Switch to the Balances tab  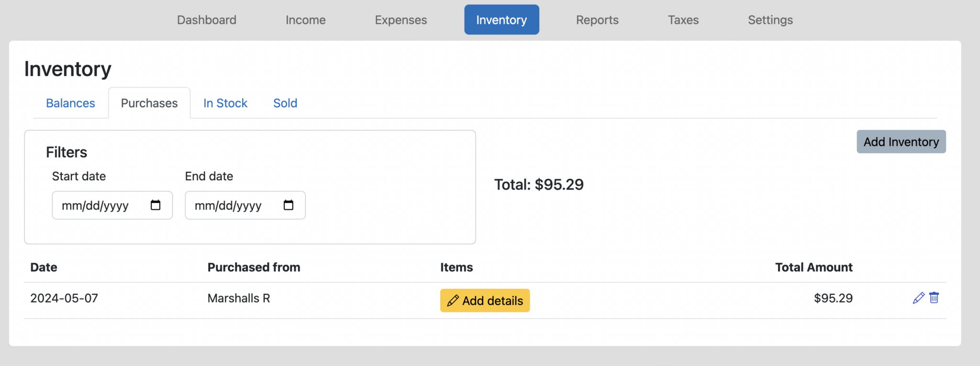[70, 103]
